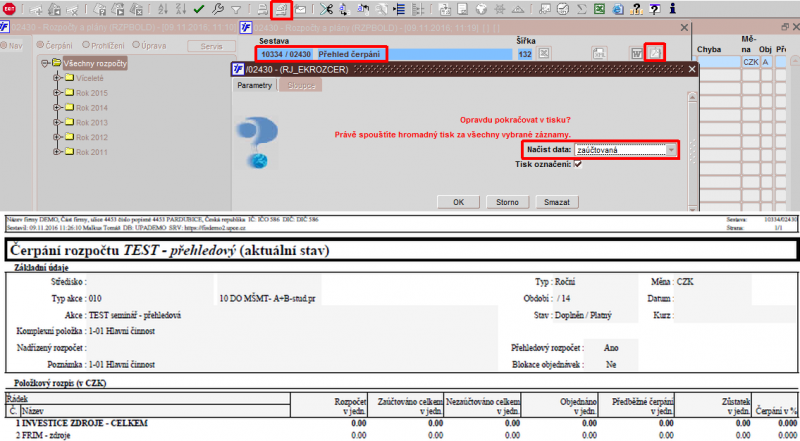
Task: Click the green checkmark toolbar icon
Action: tap(199, 9)
